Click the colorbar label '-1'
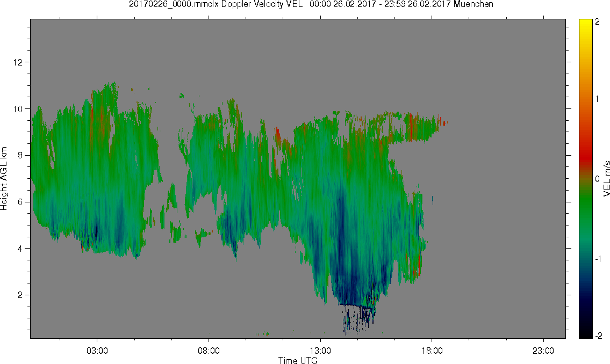610x364 pixels. tap(598, 259)
